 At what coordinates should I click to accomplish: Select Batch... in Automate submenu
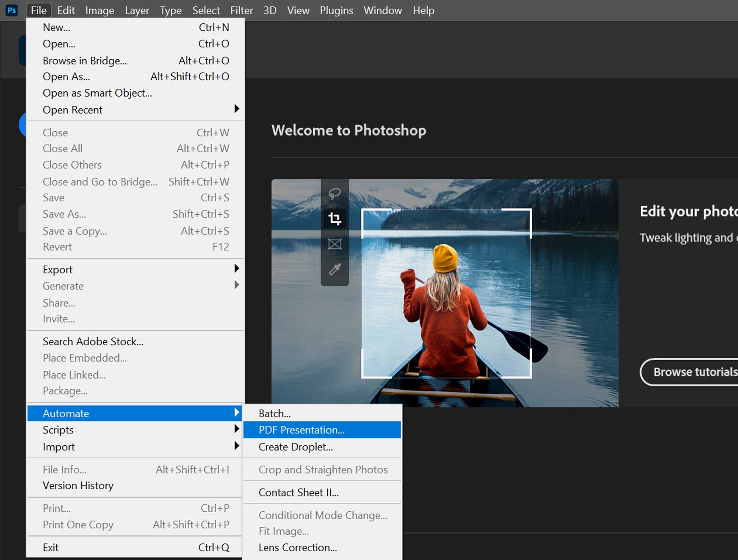coord(322,414)
